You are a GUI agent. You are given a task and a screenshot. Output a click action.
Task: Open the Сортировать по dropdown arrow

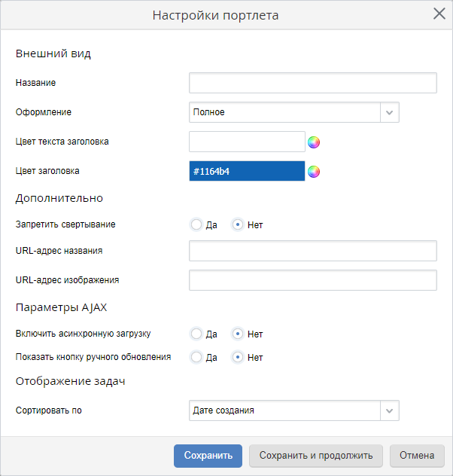tap(389, 410)
